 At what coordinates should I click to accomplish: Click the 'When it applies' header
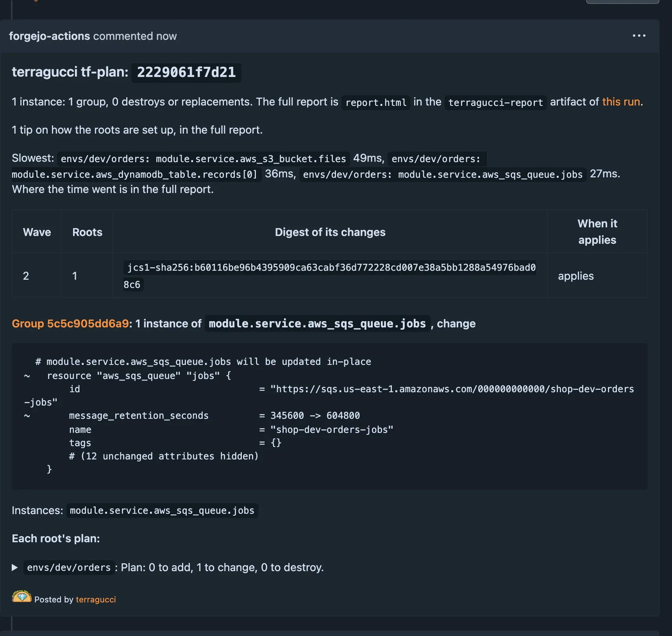pos(597,232)
